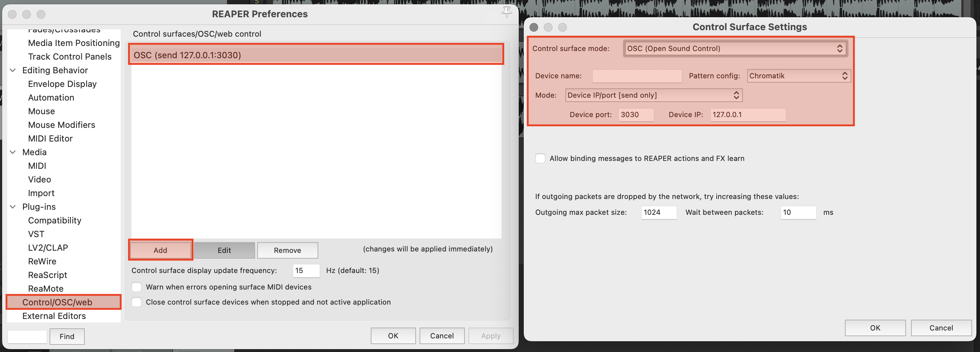
Task: Click Edit control surface button
Action: coord(224,250)
